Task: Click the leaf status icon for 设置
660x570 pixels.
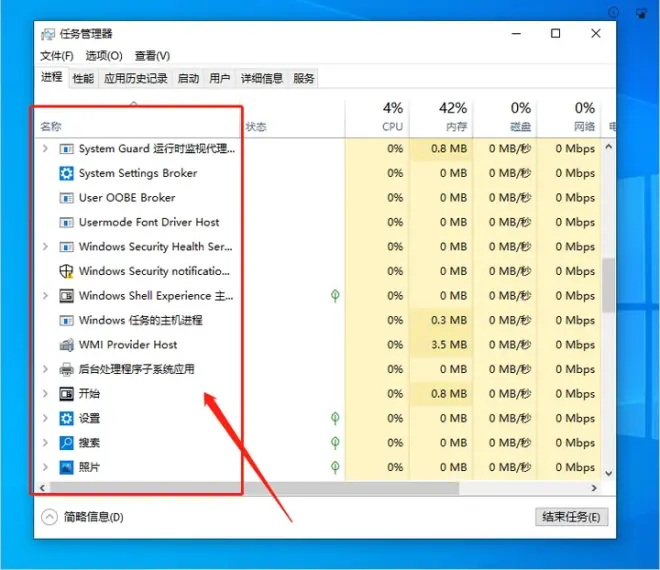Action: (335, 418)
